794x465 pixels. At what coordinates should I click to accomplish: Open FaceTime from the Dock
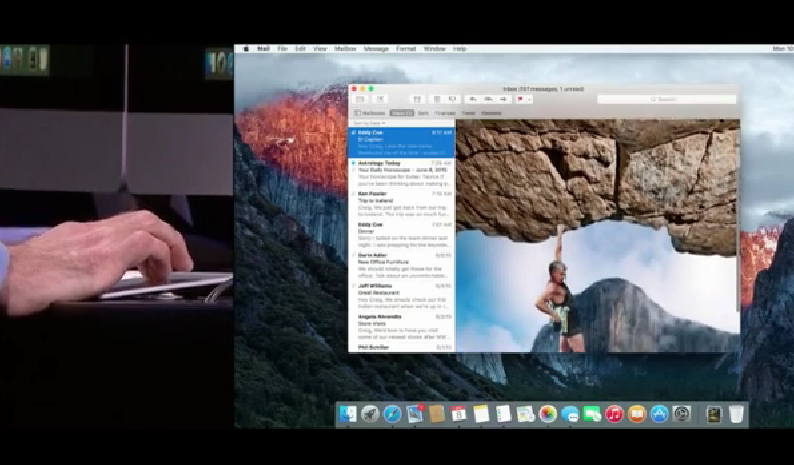coord(592,414)
